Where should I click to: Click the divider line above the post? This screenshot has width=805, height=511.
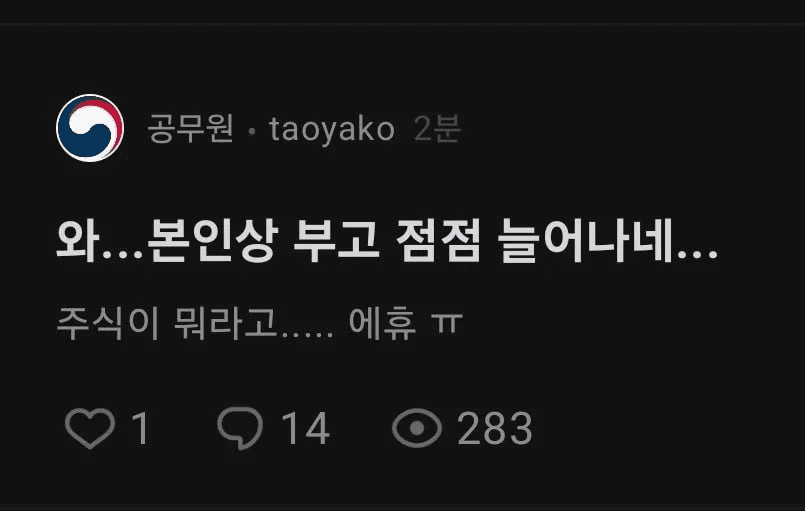click(x=402, y=24)
